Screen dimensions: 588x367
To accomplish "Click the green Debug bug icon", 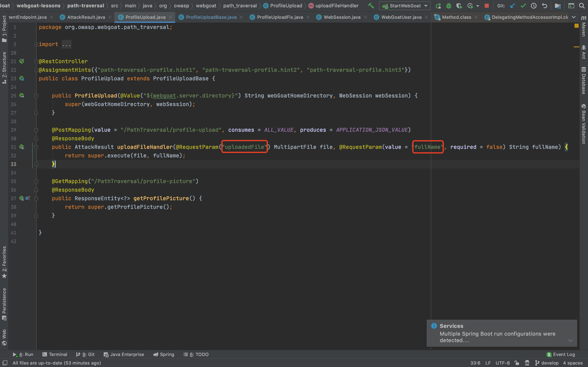I will [x=449, y=6].
